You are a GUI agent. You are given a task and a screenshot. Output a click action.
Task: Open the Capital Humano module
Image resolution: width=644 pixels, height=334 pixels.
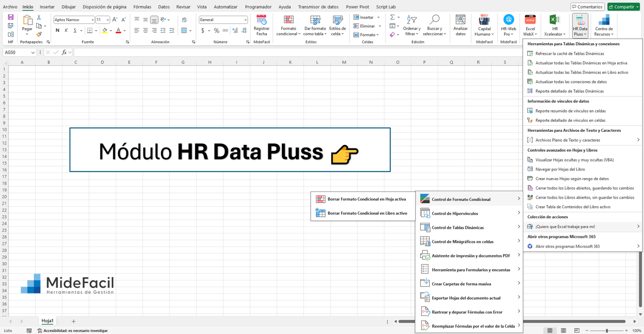(x=484, y=25)
